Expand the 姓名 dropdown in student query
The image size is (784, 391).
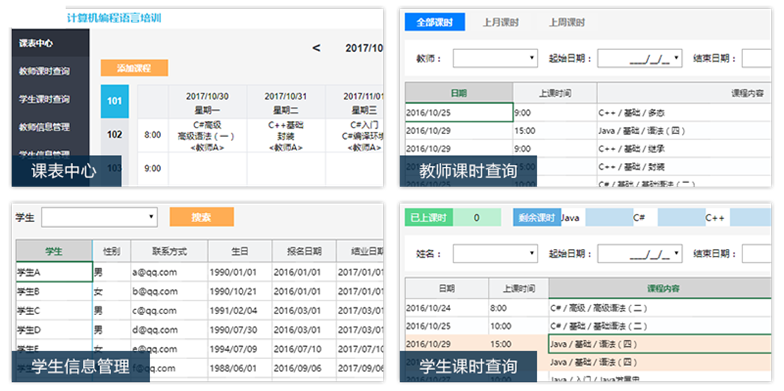click(x=495, y=254)
